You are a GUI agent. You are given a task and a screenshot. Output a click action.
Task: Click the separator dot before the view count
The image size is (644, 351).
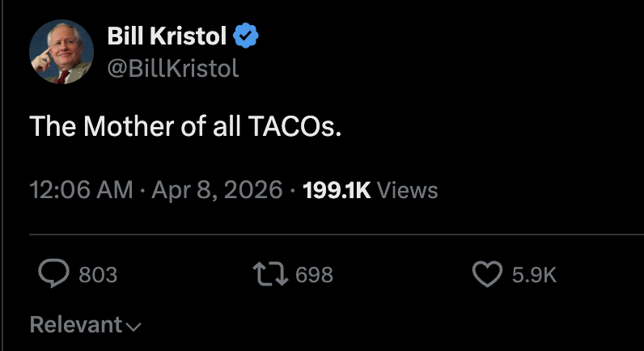[x=292, y=191]
